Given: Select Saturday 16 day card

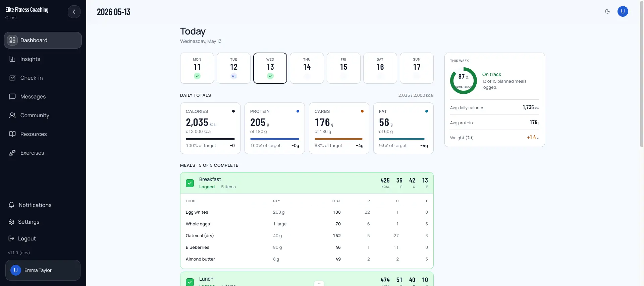Looking at the screenshot, I should click(x=380, y=68).
